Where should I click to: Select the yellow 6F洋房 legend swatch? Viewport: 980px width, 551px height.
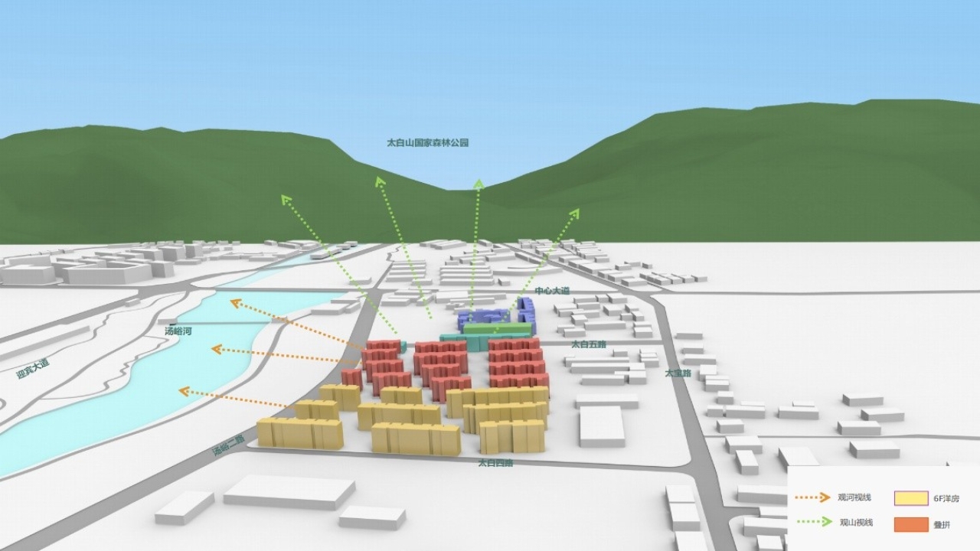(910, 498)
